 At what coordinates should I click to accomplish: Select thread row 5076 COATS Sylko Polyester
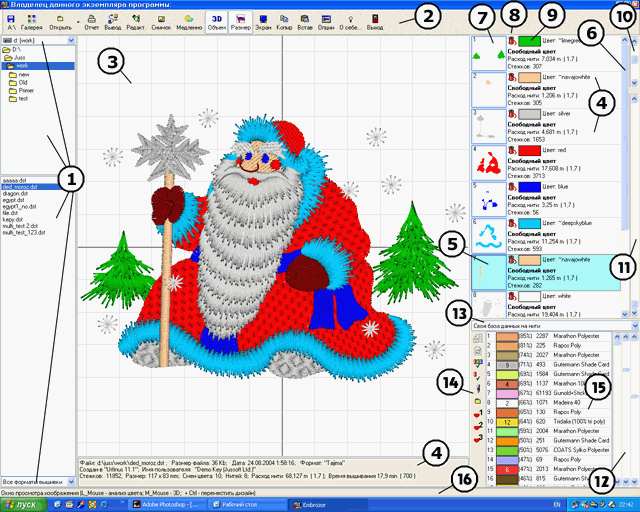click(549, 450)
